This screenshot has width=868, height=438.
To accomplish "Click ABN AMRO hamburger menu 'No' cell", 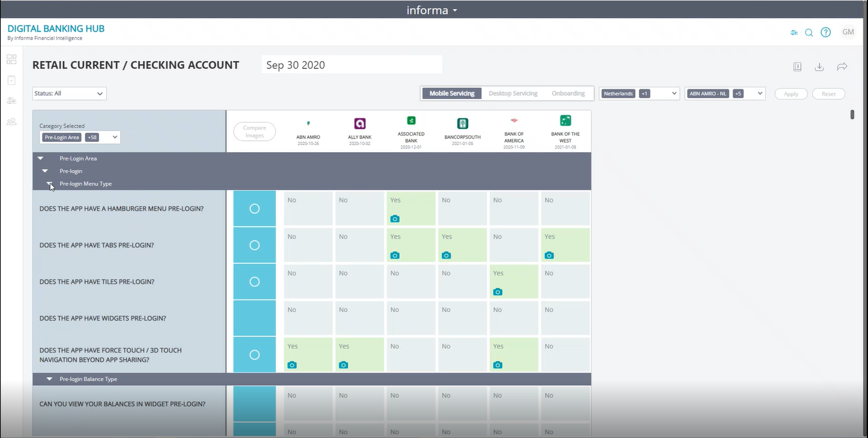I will coord(309,208).
